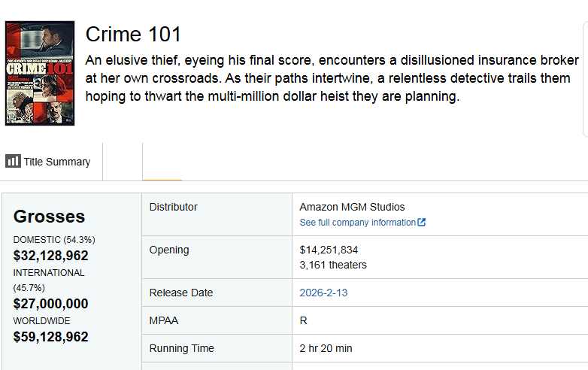
Task: Follow the 2026-2-13 release date link
Action: click(x=323, y=293)
